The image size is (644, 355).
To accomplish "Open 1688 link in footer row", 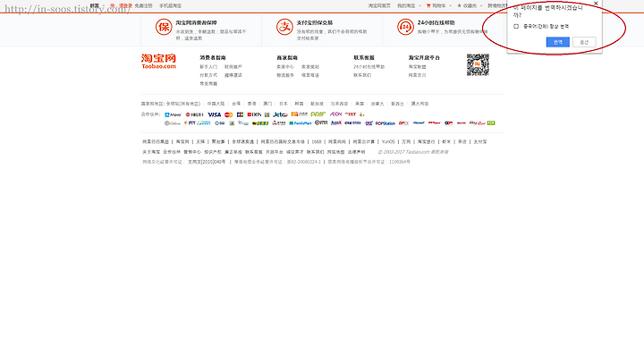I will (x=317, y=141).
